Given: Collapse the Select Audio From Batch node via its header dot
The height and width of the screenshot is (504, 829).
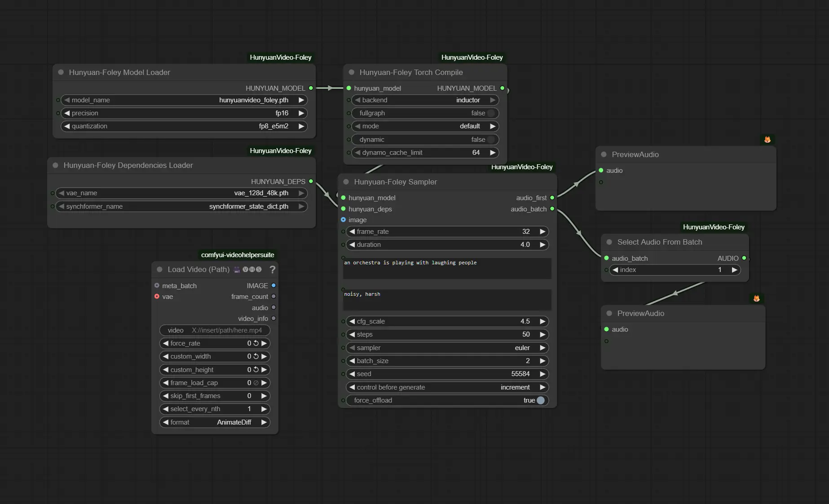Looking at the screenshot, I should 609,242.
